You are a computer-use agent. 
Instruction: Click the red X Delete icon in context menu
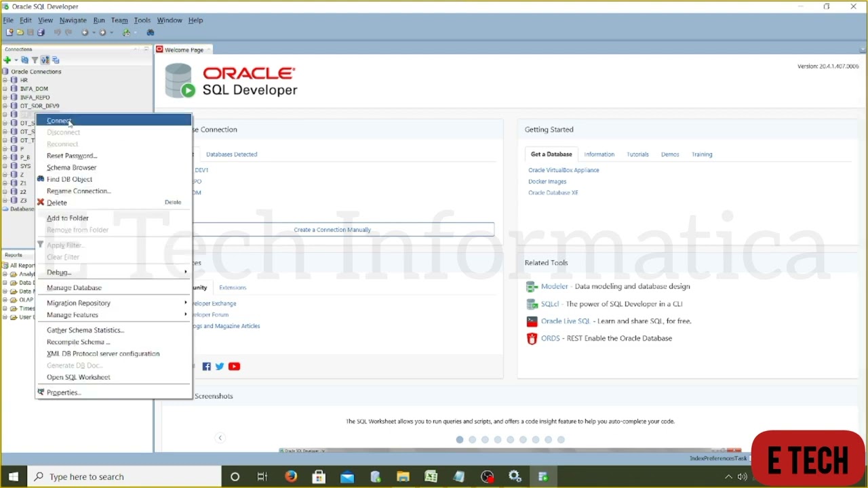[x=41, y=203]
